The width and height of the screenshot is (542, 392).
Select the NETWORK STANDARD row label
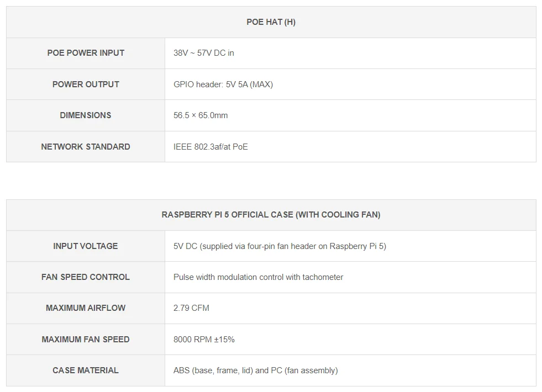(x=86, y=147)
